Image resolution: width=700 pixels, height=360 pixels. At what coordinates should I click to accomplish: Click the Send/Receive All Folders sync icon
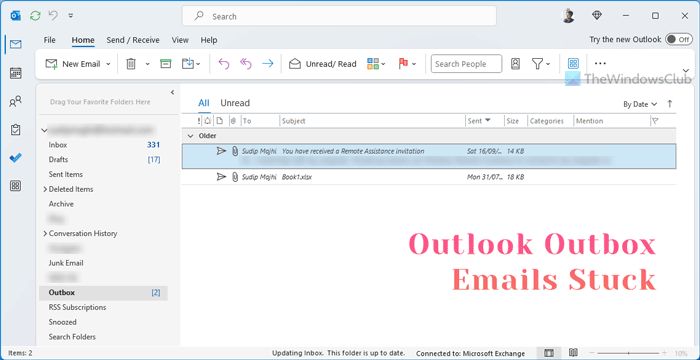pyautogui.click(x=35, y=16)
